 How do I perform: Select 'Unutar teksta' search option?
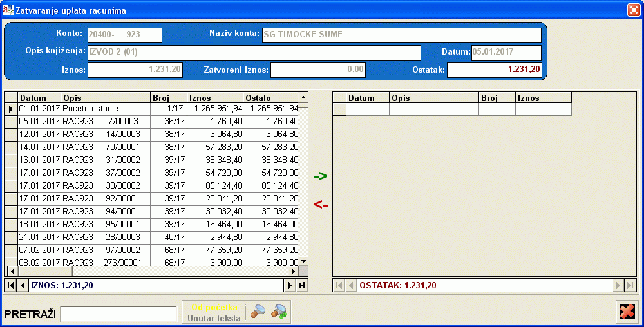[214, 318]
